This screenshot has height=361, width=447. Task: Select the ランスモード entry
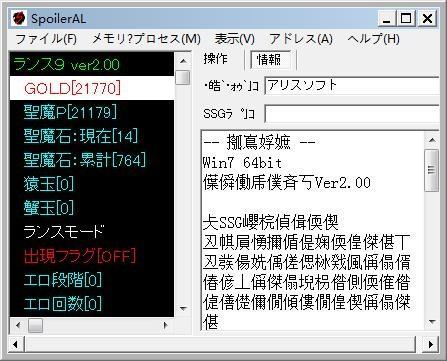point(92,232)
